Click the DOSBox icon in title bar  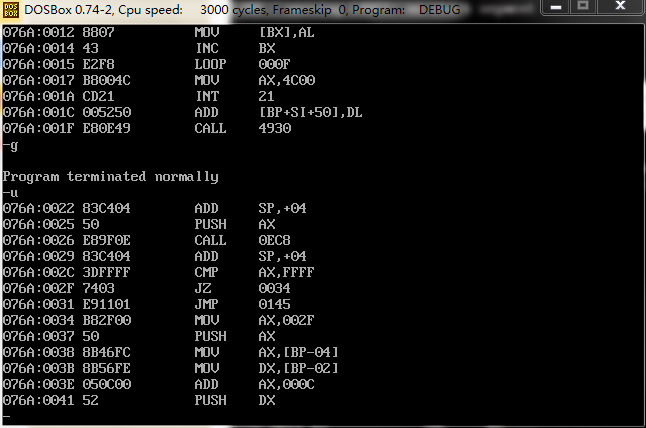(10, 10)
